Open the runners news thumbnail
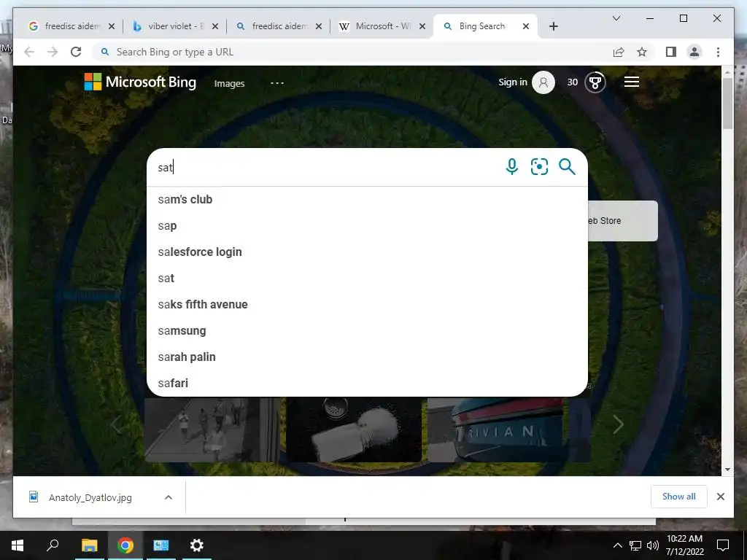This screenshot has width=747, height=560. tap(212, 429)
